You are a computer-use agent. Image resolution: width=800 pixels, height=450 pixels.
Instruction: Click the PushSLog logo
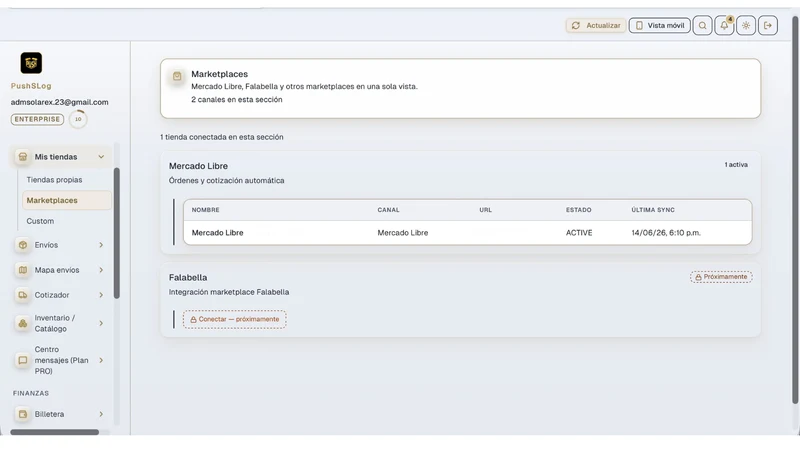coord(31,63)
